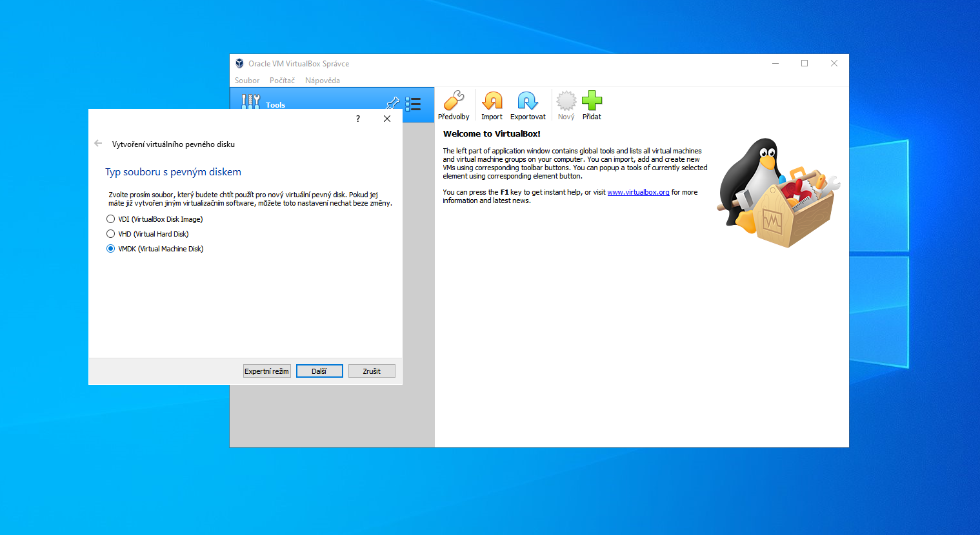Click the Welcome to VirtualBox! heading
This screenshot has height=535, width=980.
click(492, 134)
